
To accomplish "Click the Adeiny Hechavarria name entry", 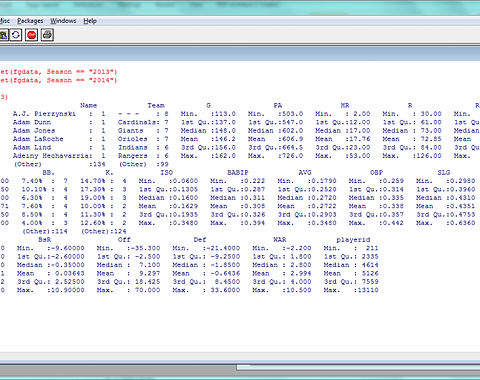I will pyautogui.click(x=51, y=155).
